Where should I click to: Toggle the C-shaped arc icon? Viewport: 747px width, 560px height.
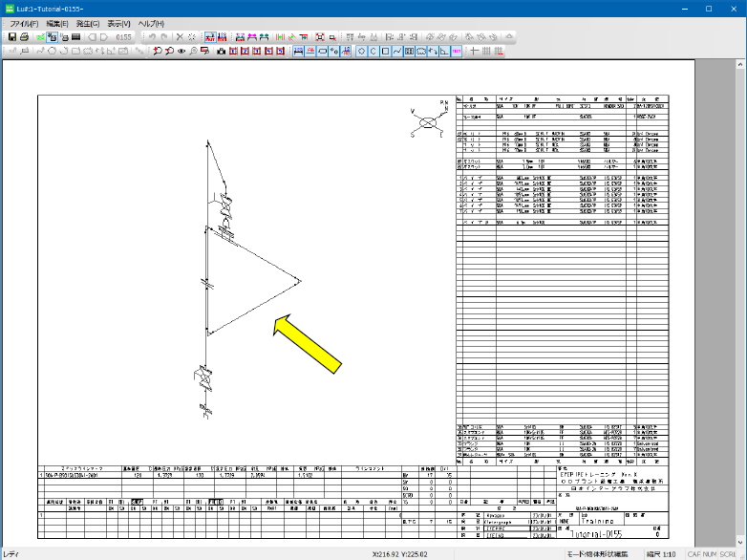click(x=373, y=51)
